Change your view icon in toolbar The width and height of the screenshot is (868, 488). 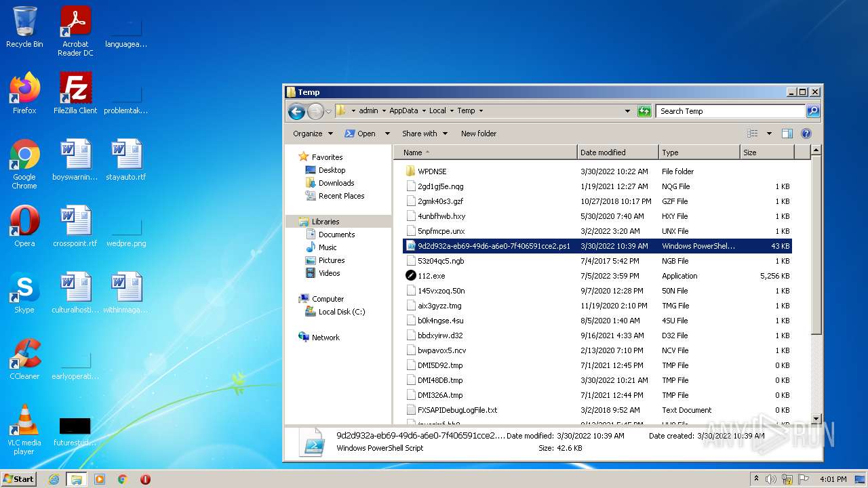(x=752, y=134)
